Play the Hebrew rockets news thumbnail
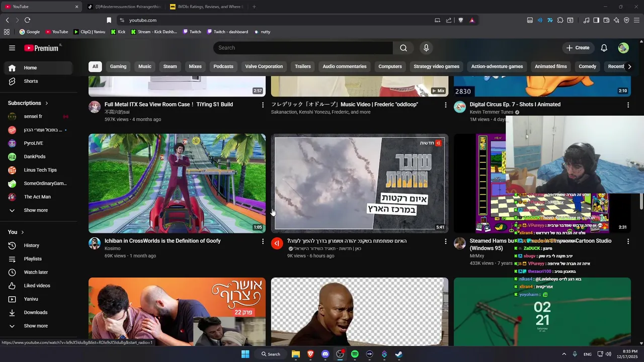 360,184
